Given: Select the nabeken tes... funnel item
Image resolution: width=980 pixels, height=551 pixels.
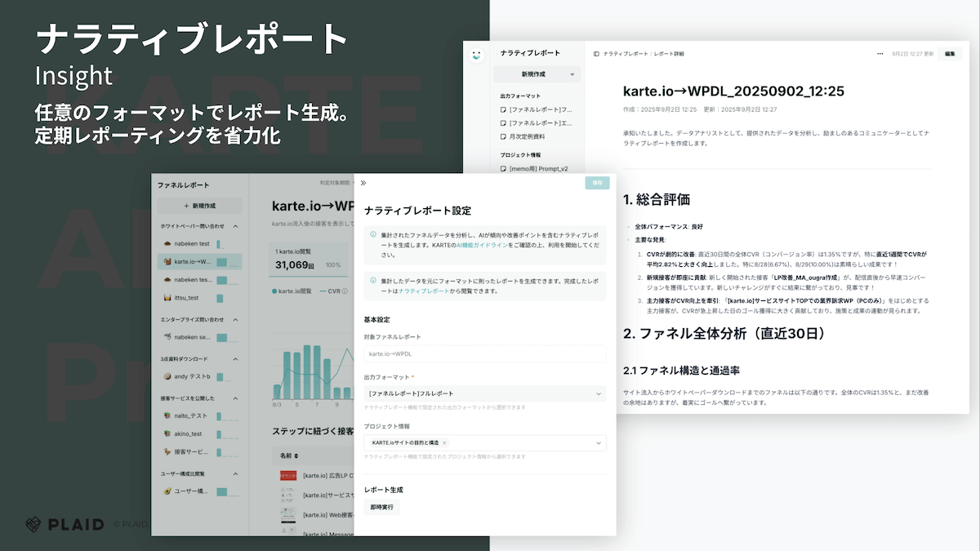Looking at the screenshot, I should pos(199,280).
